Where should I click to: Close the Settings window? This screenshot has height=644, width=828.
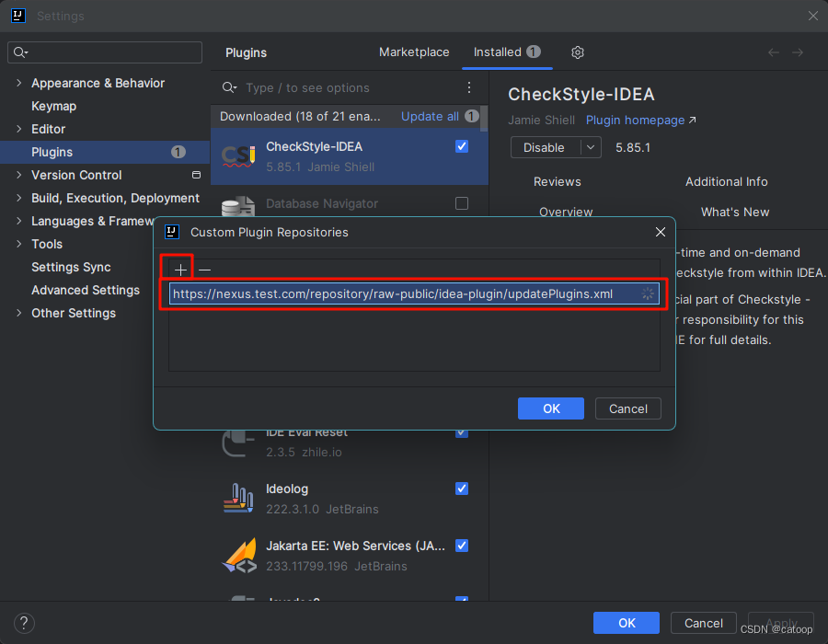812,16
